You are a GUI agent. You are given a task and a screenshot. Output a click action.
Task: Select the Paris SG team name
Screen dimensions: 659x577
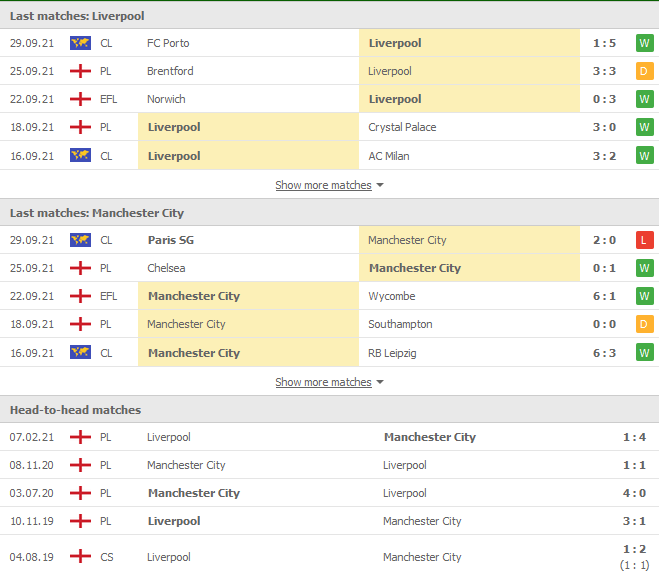tap(171, 240)
